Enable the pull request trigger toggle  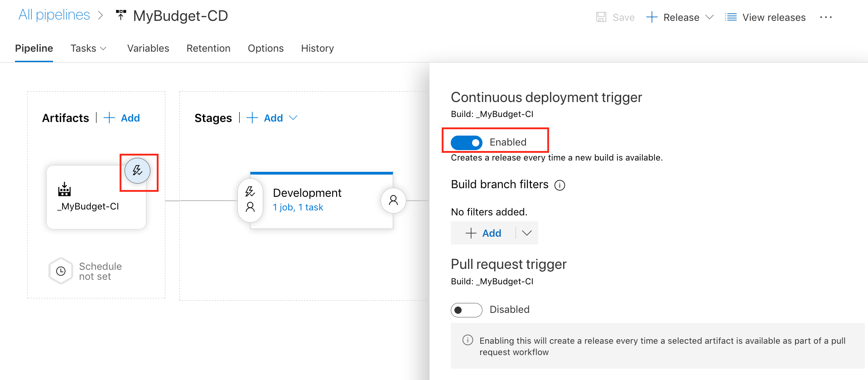[467, 310]
